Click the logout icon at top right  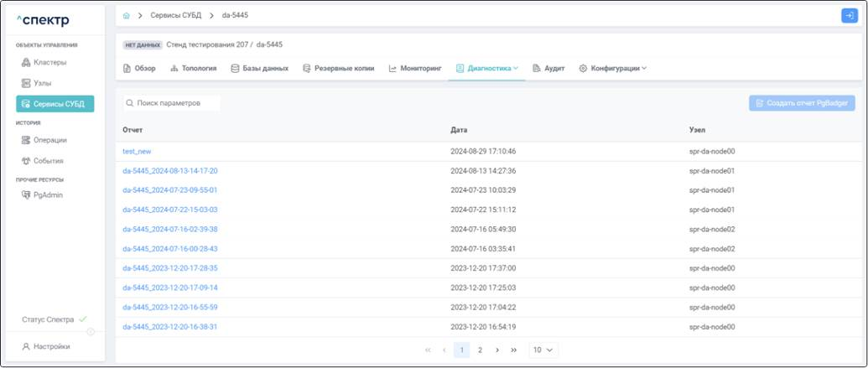pos(848,16)
